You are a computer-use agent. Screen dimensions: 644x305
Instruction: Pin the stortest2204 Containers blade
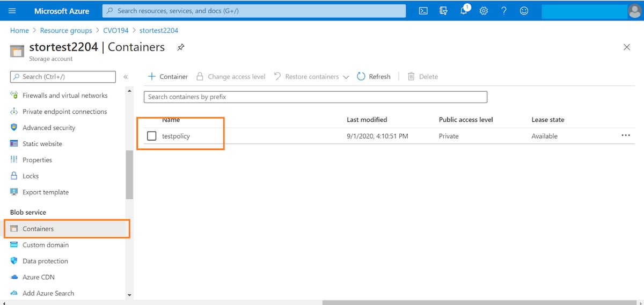[181, 47]
